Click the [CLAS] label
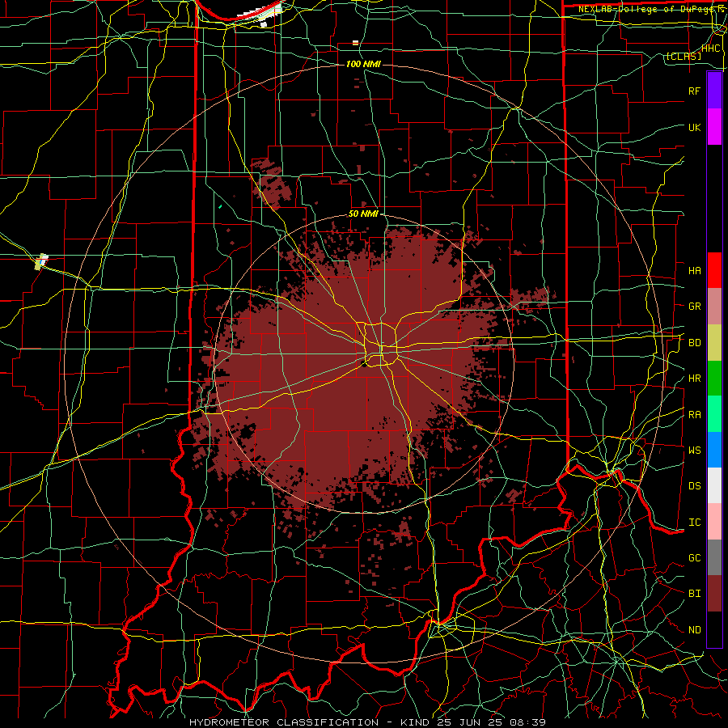The width and height of the screenshot is (728, 728). 684,57
